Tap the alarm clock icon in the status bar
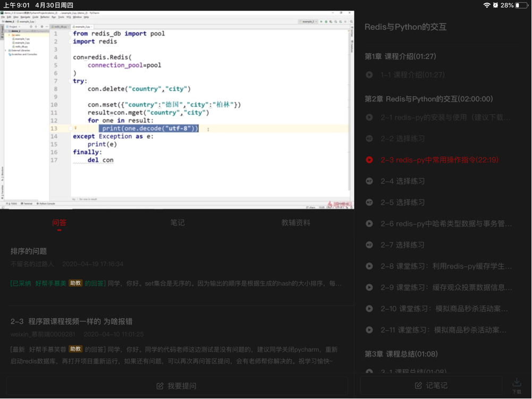The width and height of the screenshot is (532, 399). pyautogui.click(x=495, y=5)
